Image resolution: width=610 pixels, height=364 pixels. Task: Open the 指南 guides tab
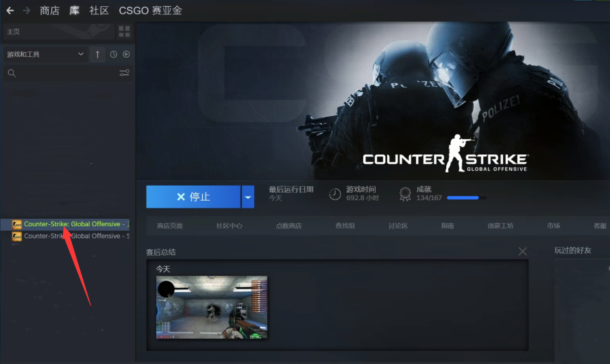(x=448, y=226)
